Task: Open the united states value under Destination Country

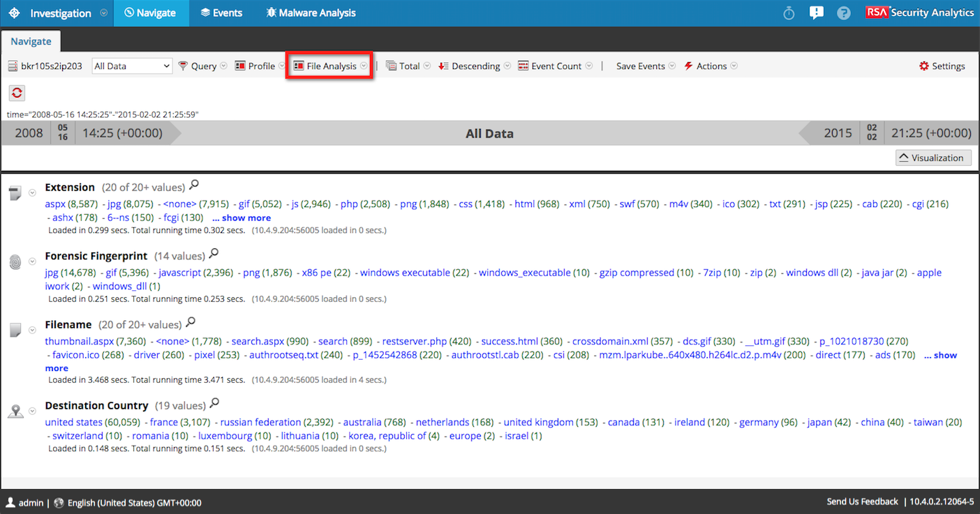Action: pos(73,421)
